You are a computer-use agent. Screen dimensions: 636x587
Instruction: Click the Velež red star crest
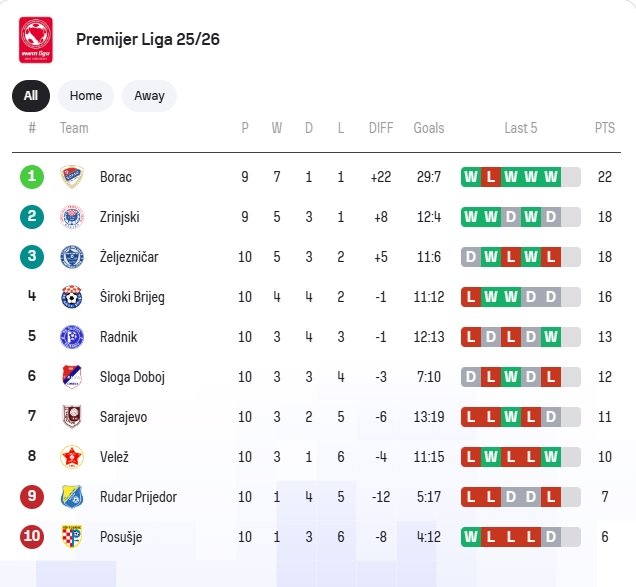point(71,457)
